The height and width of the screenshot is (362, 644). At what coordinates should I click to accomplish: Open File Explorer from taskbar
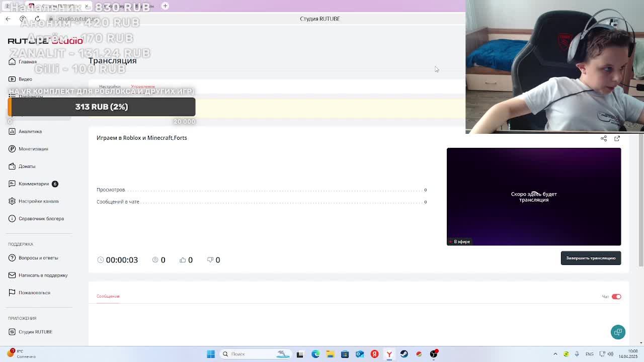click(330, 354)
